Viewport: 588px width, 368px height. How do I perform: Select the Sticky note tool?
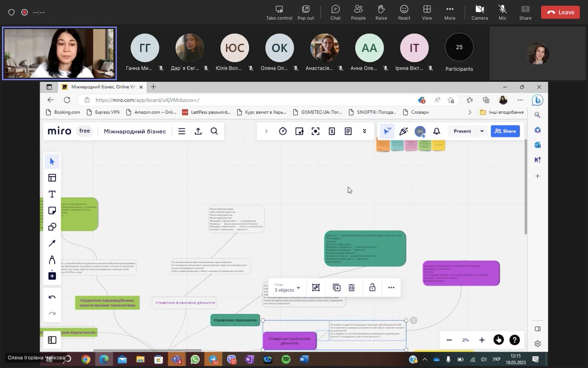pos(52,211)
